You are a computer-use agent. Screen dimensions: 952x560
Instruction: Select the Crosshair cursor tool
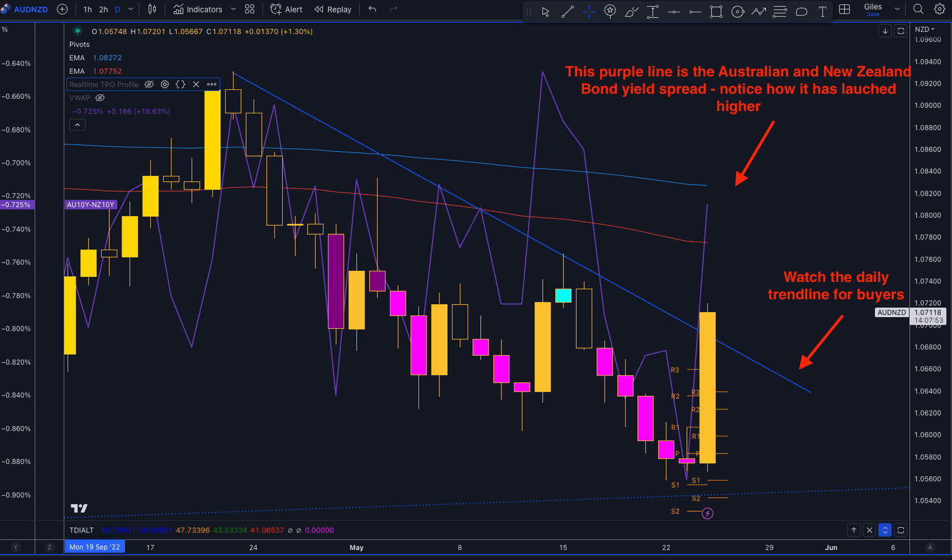click(589, 11)
